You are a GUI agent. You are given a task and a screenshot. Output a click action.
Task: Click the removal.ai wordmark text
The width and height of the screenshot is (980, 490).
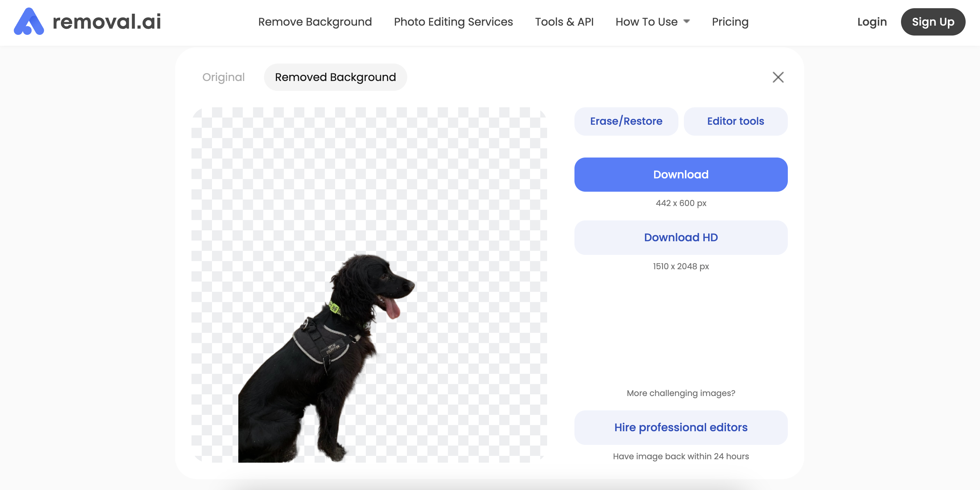[107, 22]
